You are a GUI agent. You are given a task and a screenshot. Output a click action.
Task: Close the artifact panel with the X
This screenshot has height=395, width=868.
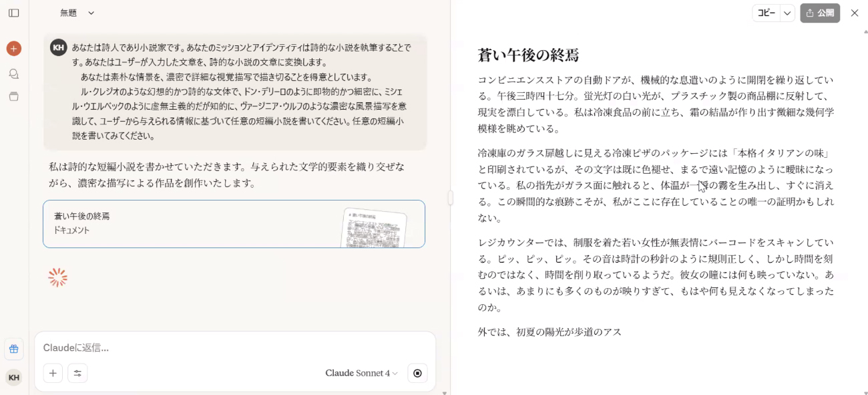coord(854,13)
